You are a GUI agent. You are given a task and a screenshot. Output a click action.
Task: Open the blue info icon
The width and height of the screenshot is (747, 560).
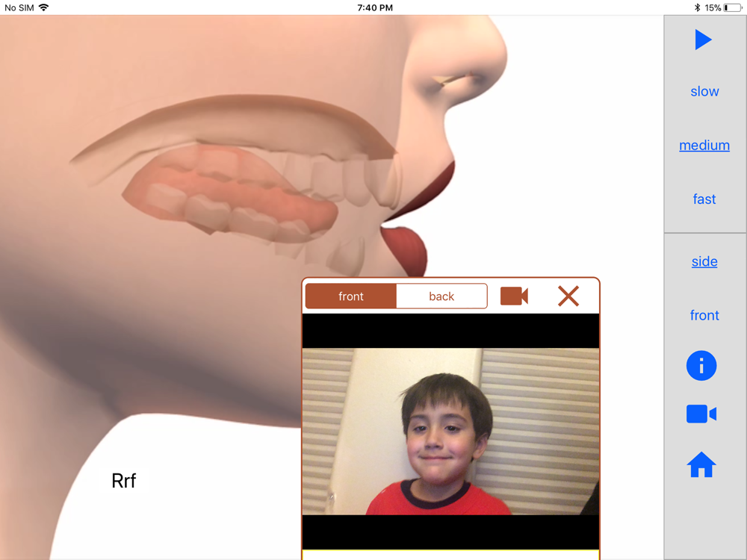pyautogui.click(x=701, y=366)
